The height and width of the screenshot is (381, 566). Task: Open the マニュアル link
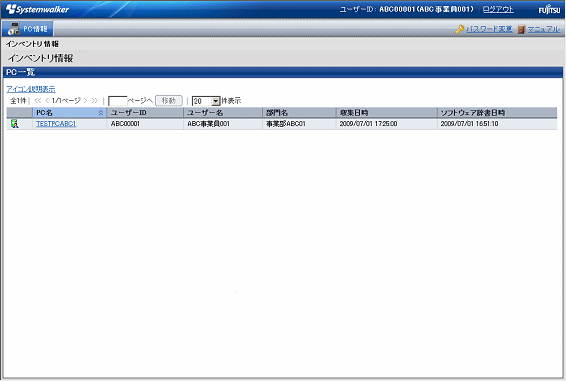pyautogui.click(x=544, y=29)
